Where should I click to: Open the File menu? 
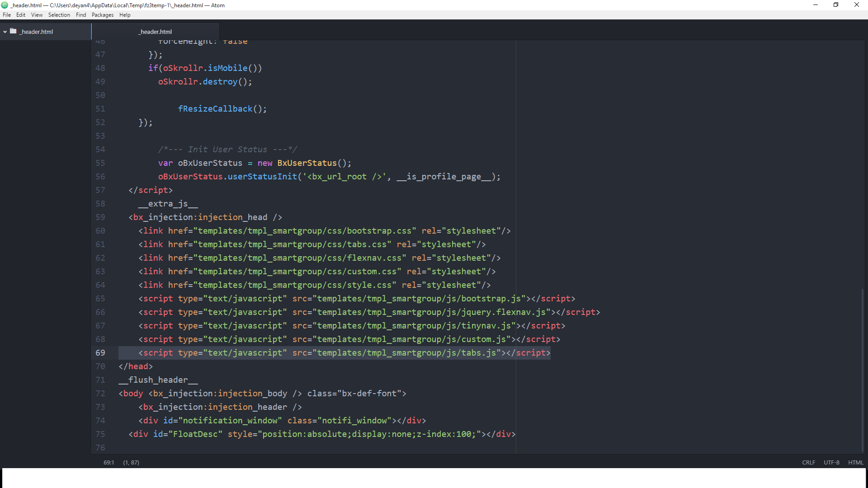coord(7,15)
